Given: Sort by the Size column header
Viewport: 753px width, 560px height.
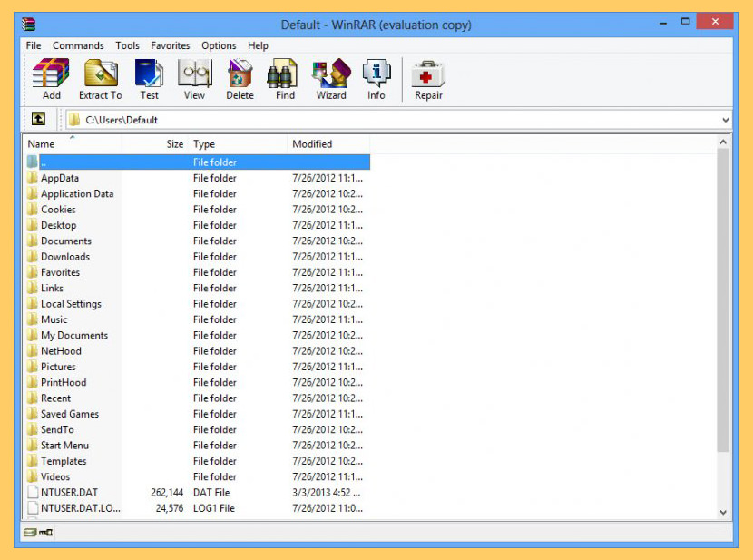Looking at the screenshot, I should [x=155, y=144].
